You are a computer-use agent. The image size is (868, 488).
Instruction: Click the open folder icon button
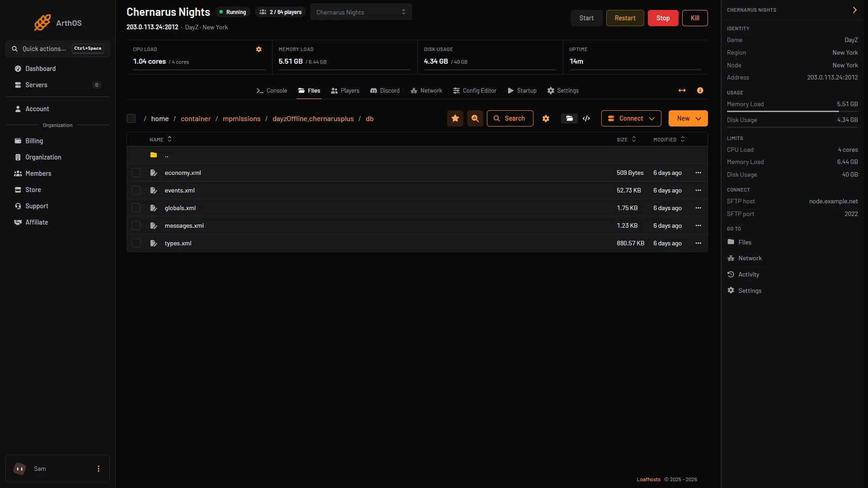click(569, 118)
